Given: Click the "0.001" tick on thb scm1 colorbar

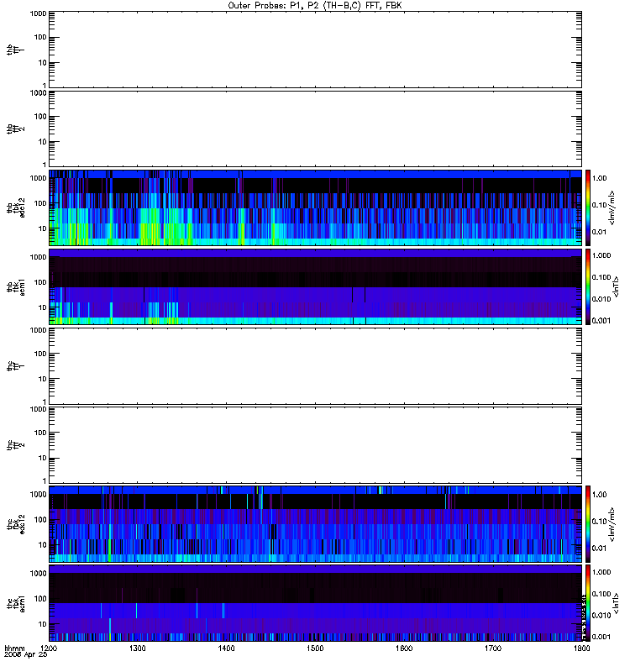Looking at the screenshot, I should (x=601, y=321).
